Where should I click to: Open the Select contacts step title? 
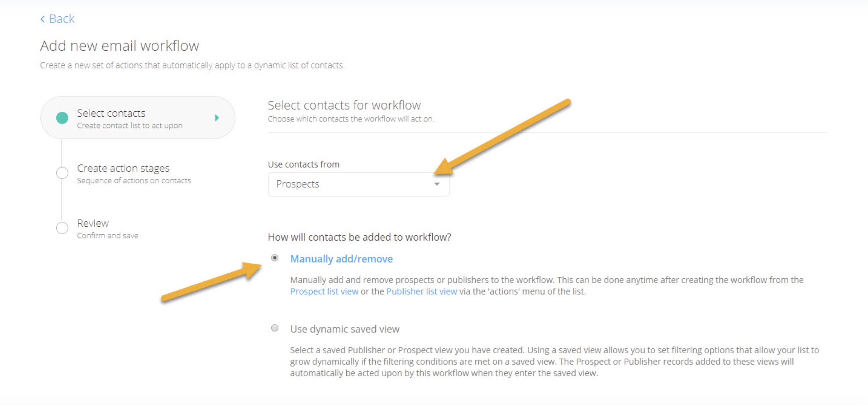(111, 113)
